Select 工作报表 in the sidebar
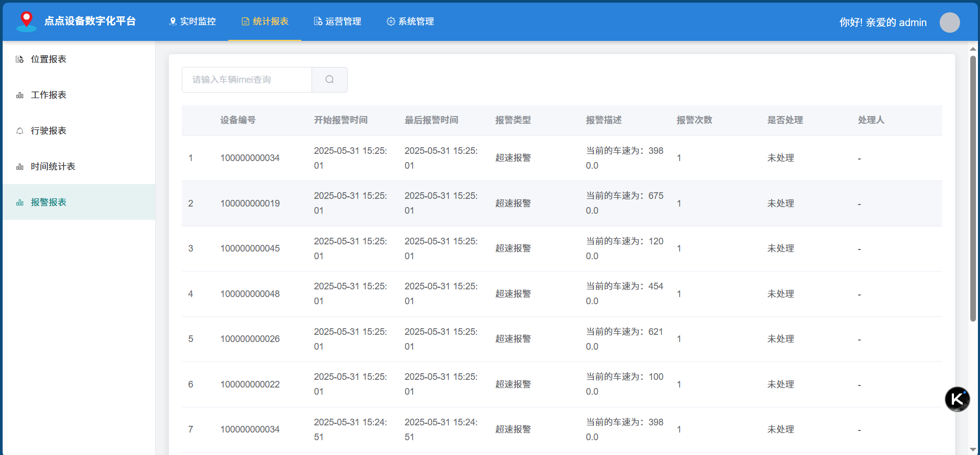980x455 pixels. 79,95
